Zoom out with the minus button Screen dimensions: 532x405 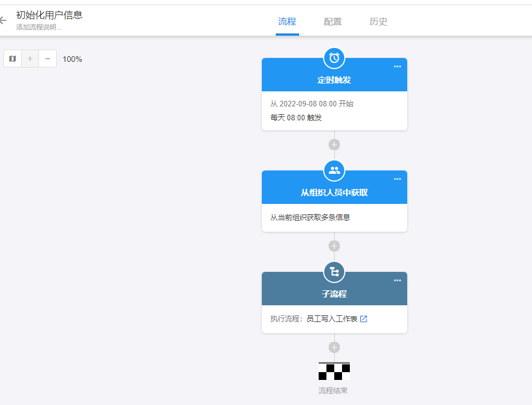click(48, 58)
